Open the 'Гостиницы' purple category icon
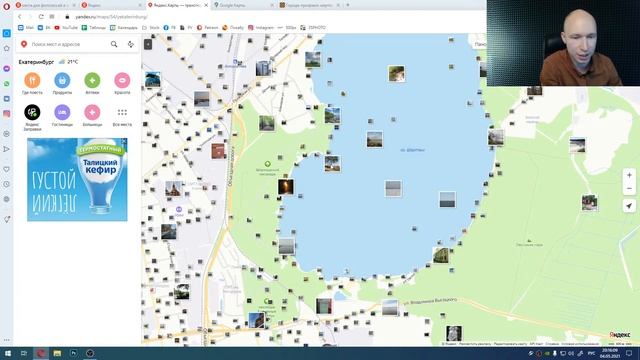 click(62, 112)
